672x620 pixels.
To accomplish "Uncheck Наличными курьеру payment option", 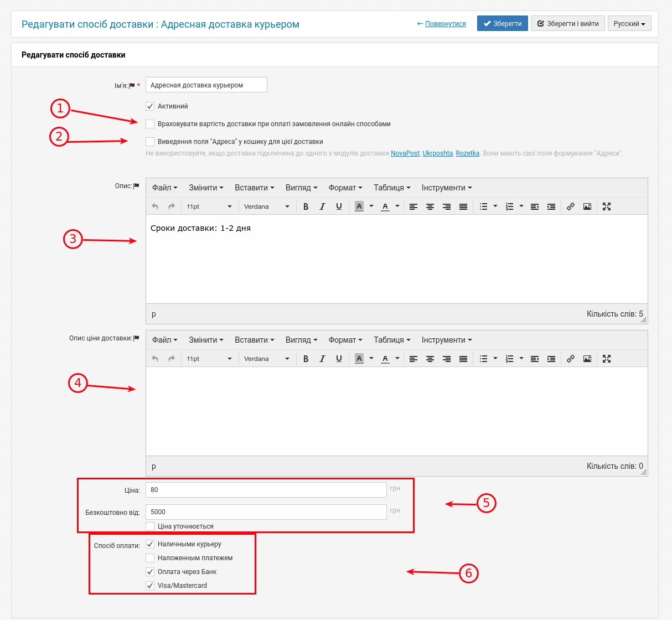I will 150,544.
